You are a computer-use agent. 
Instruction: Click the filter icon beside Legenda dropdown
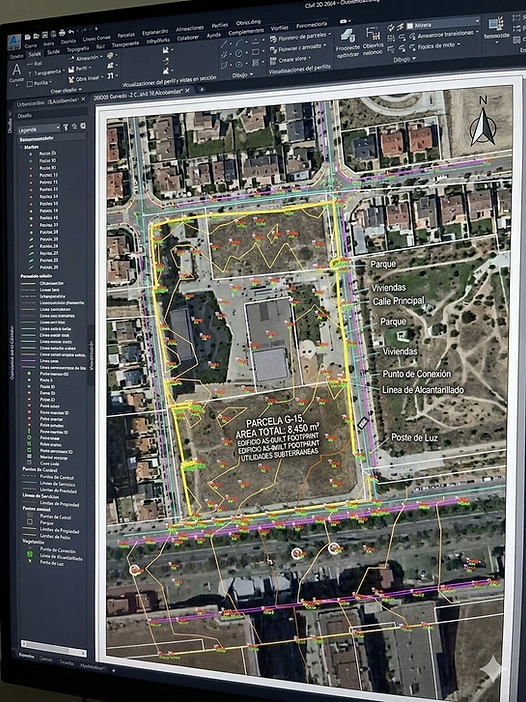[65, 128]
